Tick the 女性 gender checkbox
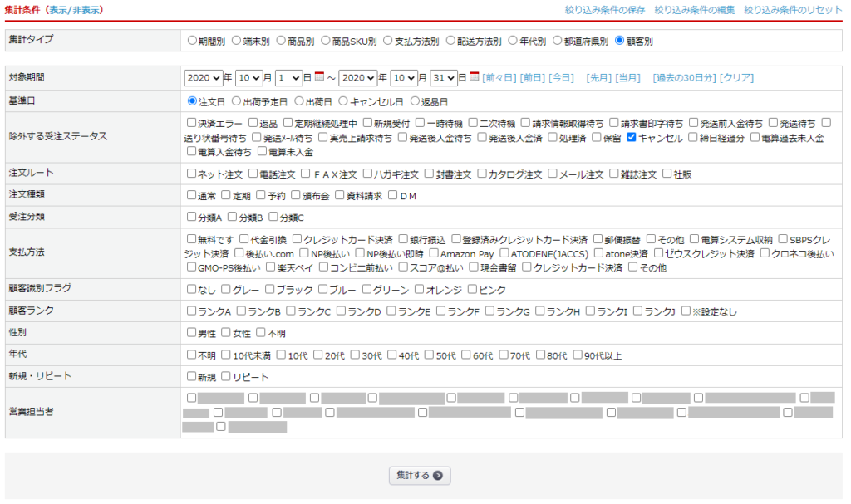 (x=226, y=333)
